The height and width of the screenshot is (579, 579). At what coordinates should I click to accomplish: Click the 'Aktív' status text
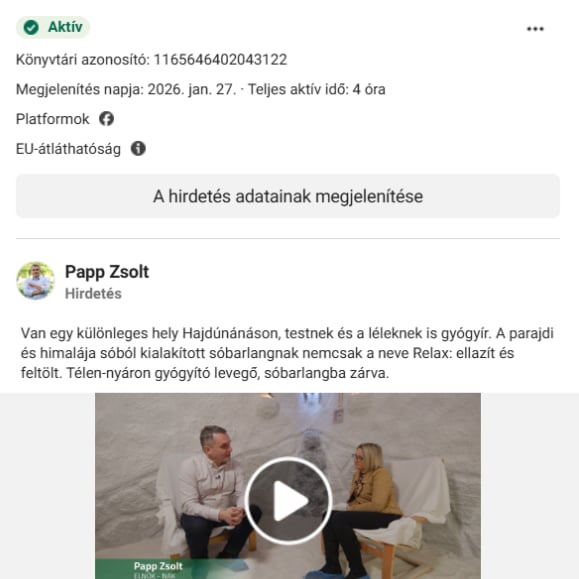pyautogui.click(x=65, y=27)
